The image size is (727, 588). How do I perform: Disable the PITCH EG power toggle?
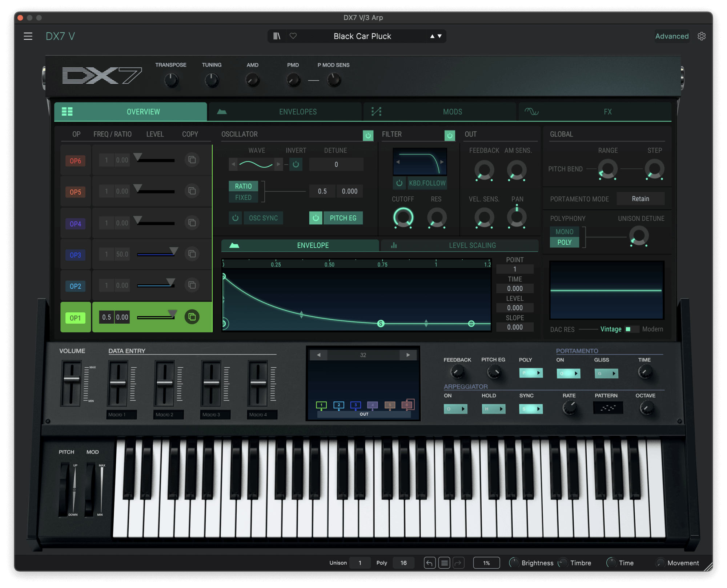[316, 218]
